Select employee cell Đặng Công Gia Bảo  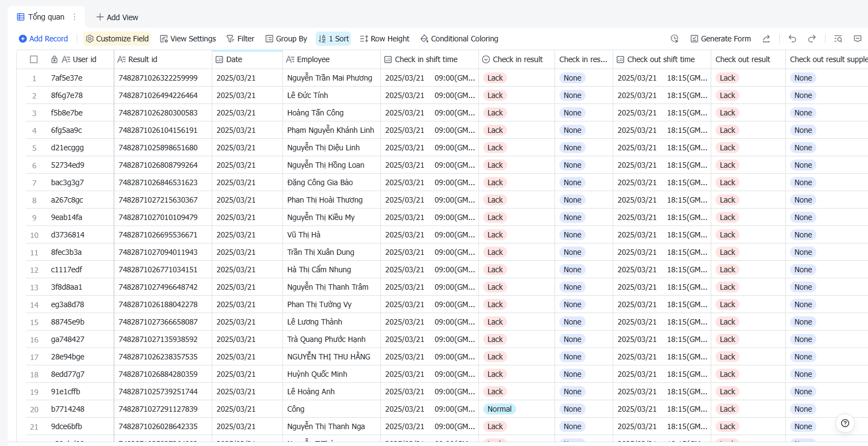click(331, 182)
